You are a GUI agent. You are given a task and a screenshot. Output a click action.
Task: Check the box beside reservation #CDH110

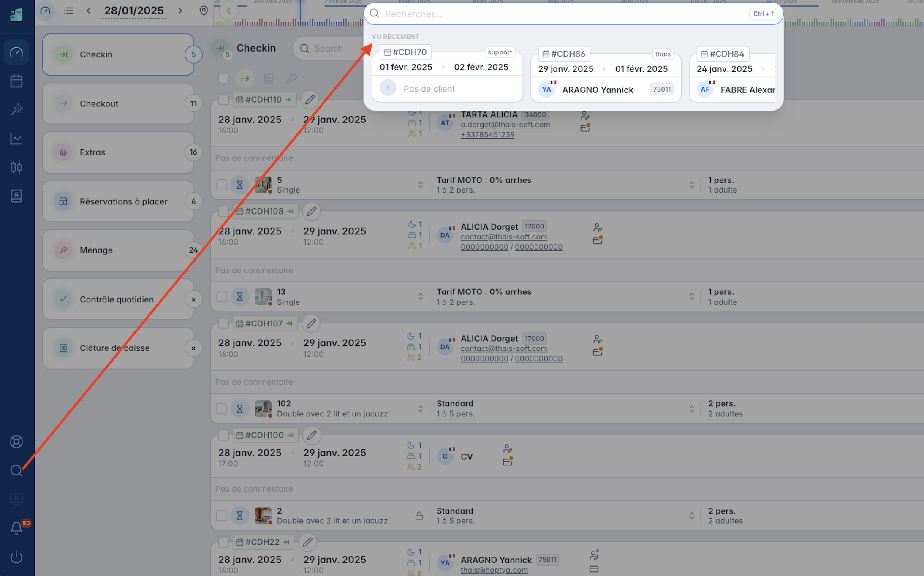[223, 100]
